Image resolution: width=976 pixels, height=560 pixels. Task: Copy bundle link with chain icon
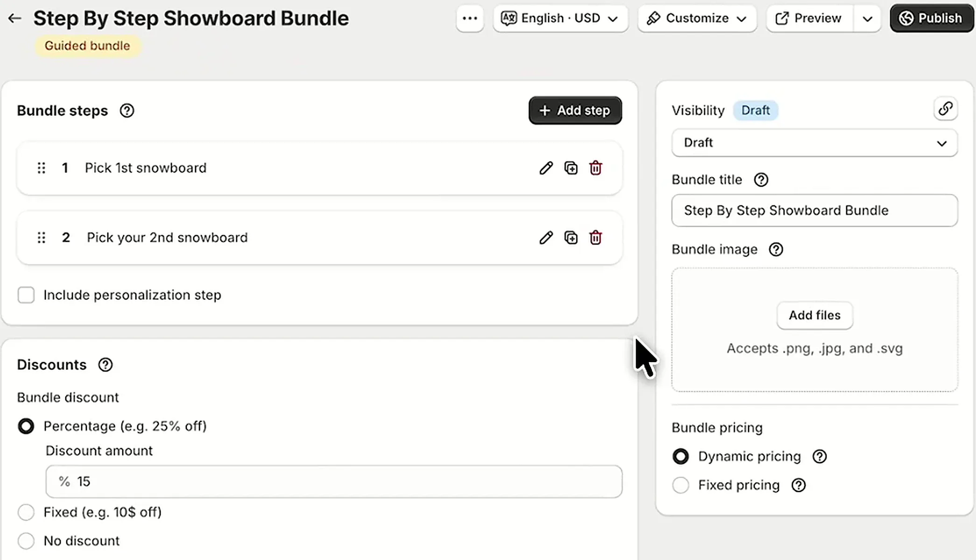946,109
